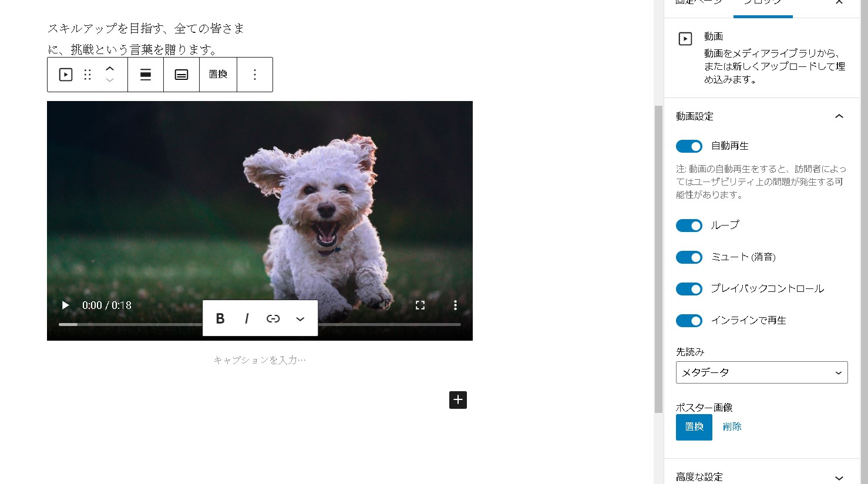The height and width of the screenshot is (484, 868).
Task: Apply italic formatting to caption
Action: pyautogui.click(x=247, y=318)
